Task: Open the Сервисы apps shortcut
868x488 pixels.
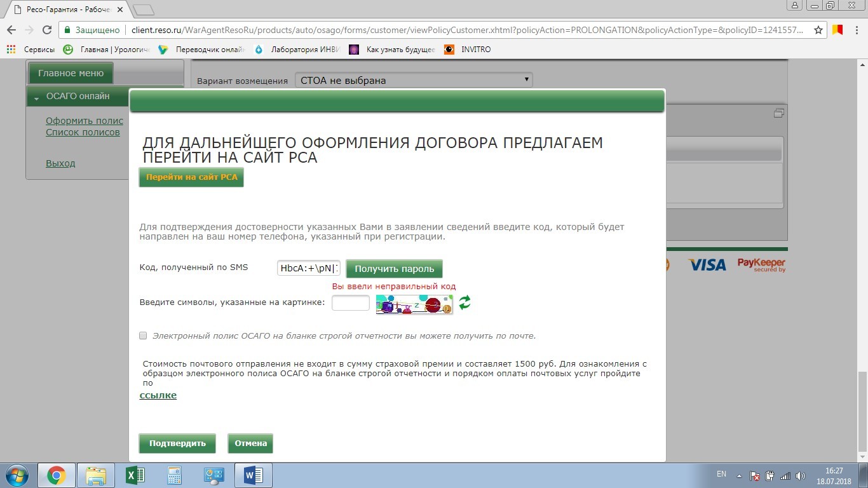Action: click(31, 49)
